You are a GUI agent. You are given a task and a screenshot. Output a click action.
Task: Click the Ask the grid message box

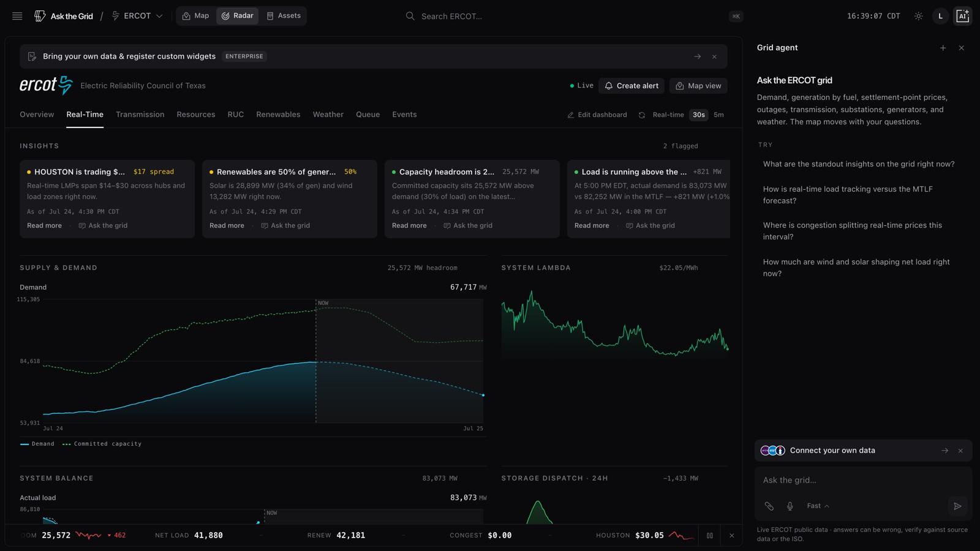863,480
